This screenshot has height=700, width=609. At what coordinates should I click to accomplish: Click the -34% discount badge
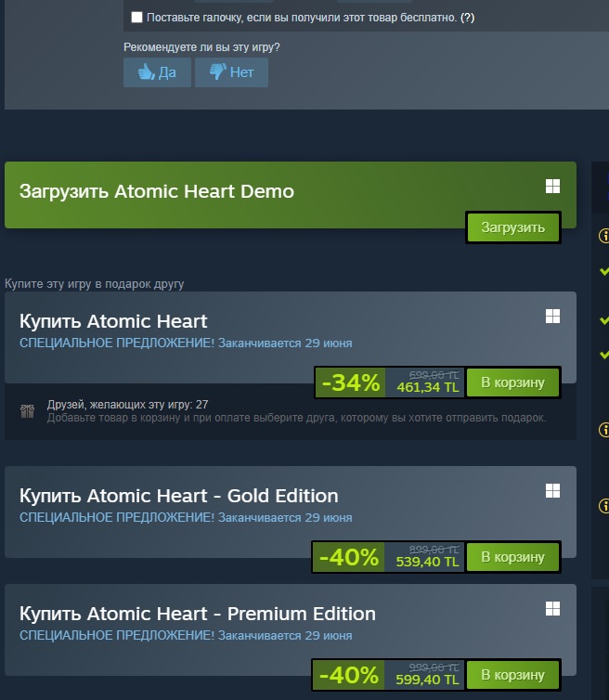[351, 382]
